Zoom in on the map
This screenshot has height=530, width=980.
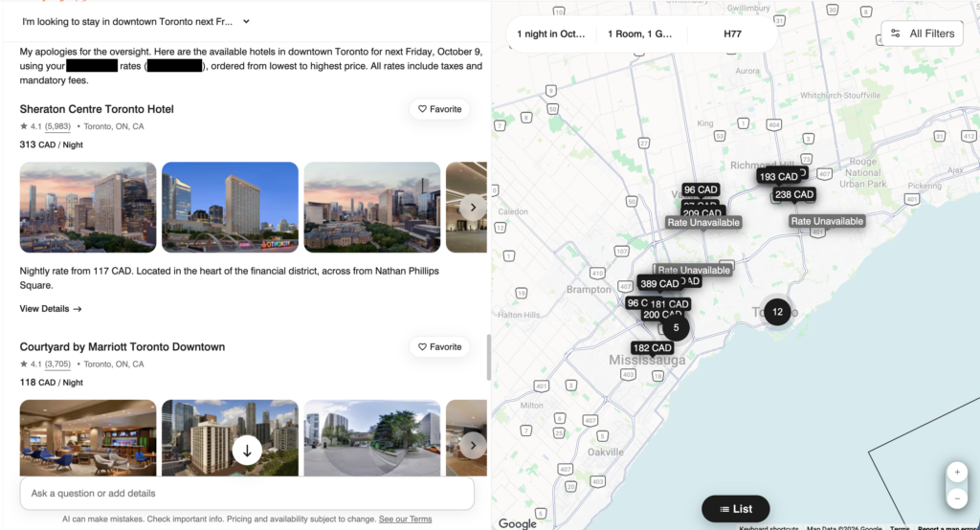[x=957, y=473]
